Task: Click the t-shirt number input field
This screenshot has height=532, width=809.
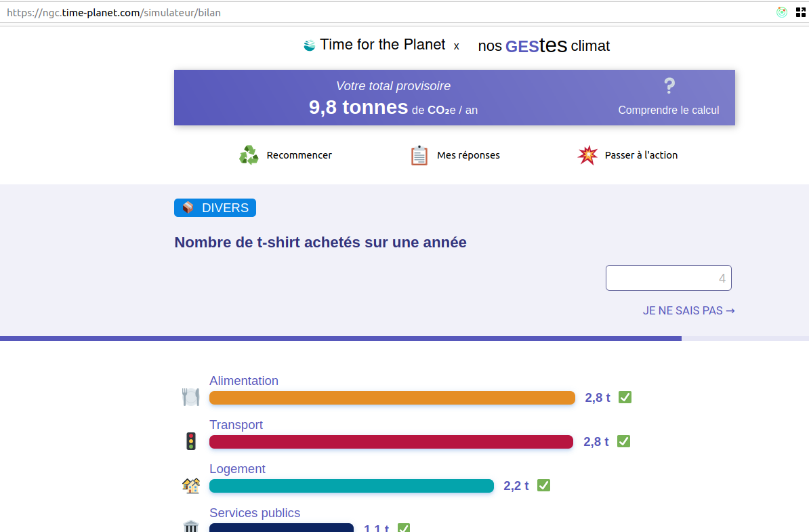Action: (x=669, y=278)
